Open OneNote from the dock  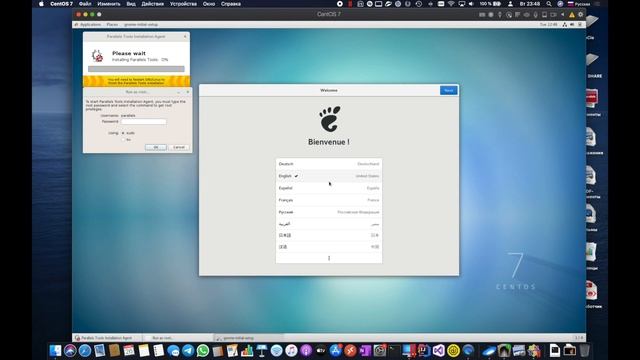click(x=365, y=351)
